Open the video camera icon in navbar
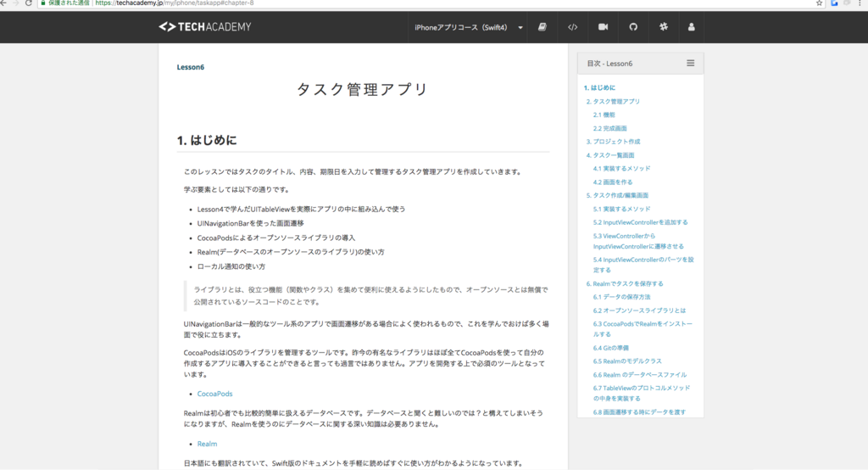This screenshot has height=470, width=868. (x=603, y=27)
